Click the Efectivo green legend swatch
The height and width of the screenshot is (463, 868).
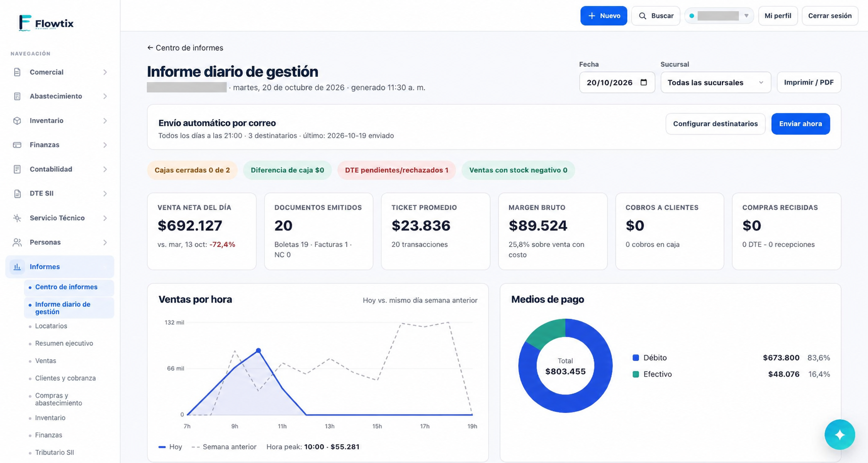point(636,375)
